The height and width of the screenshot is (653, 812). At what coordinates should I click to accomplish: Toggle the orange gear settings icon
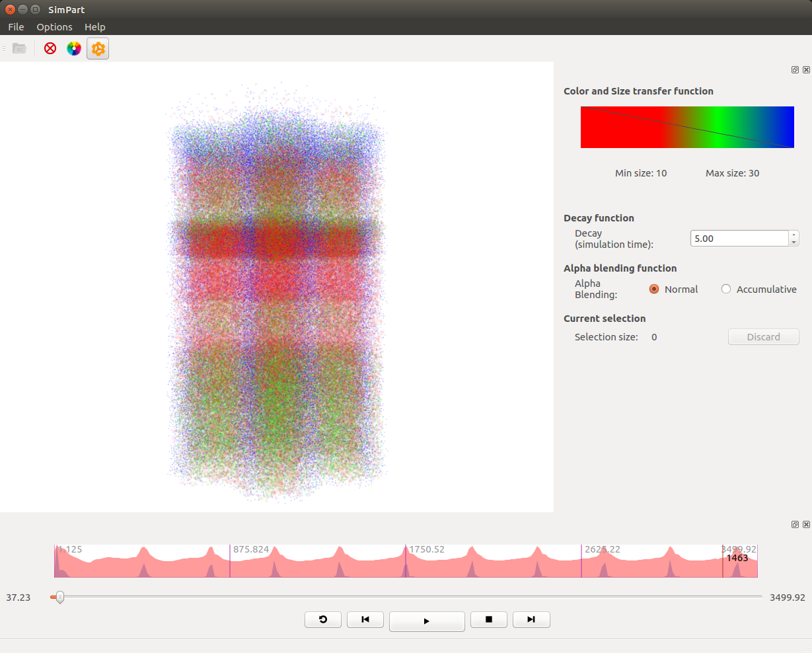[x=98, y=48]
